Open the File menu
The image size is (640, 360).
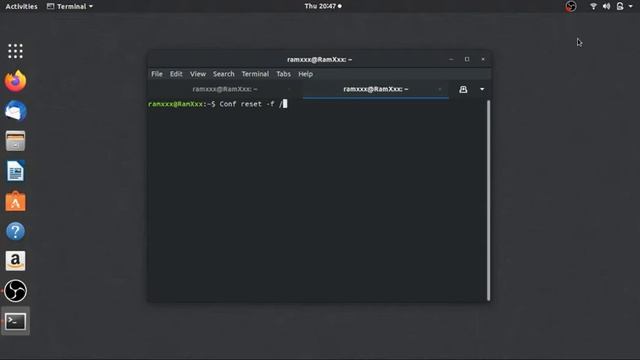(157, 74)
